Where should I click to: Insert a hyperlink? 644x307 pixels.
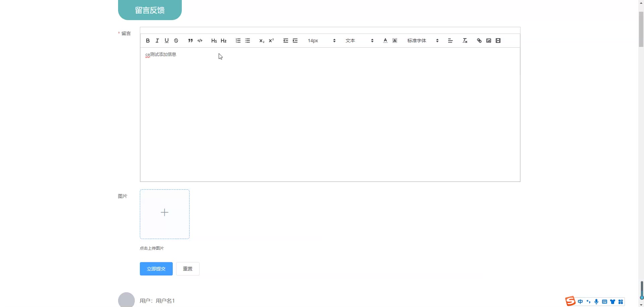pyautogui.click(x=479, y=41)
